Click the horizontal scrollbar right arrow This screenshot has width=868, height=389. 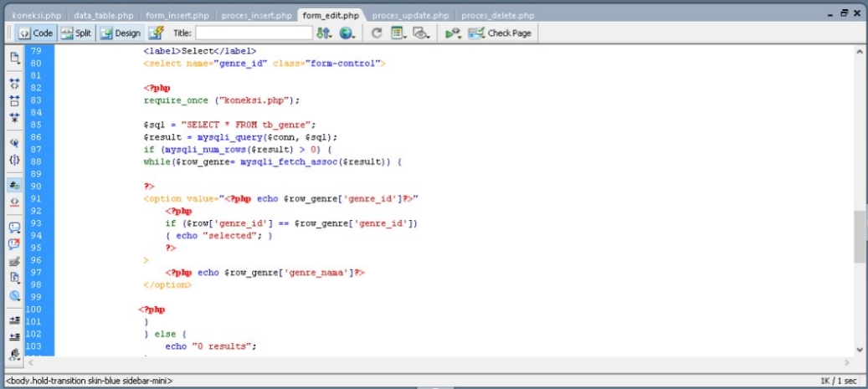[846, 363]
